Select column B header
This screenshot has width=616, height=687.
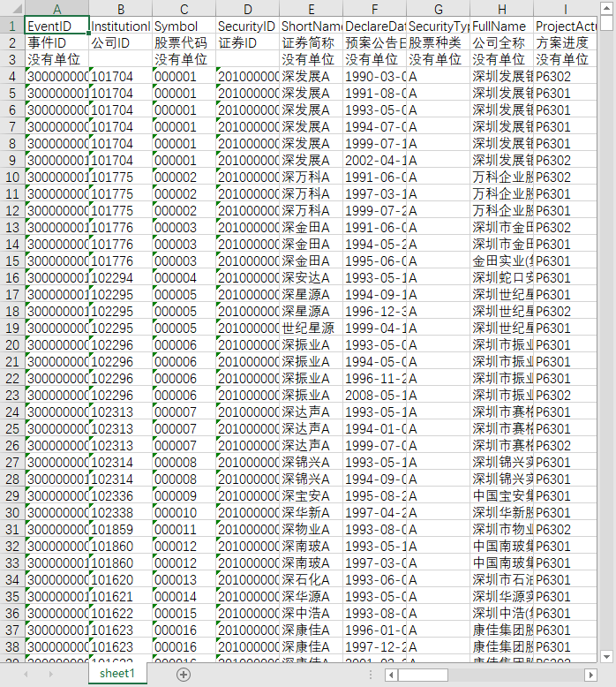coord(121,9)
